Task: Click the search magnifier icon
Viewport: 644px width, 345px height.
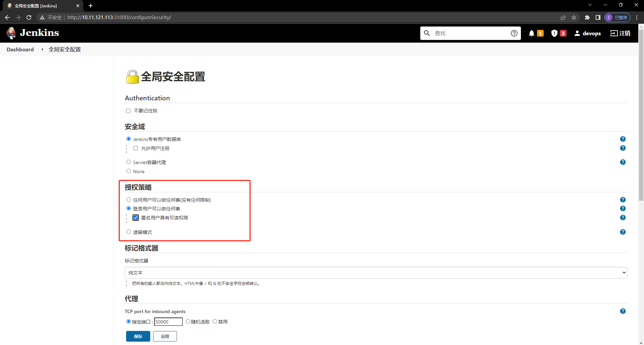Action: pos(427,33)
